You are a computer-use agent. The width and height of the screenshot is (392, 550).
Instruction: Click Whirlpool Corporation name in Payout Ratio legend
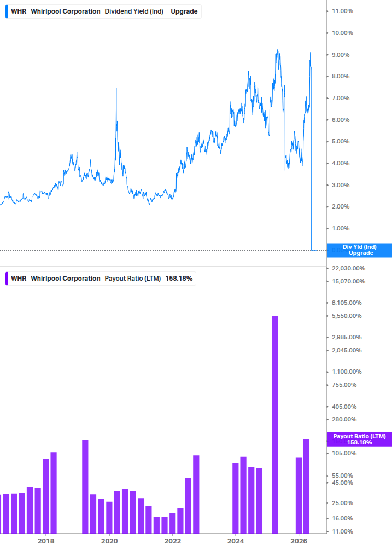[66, 279]
